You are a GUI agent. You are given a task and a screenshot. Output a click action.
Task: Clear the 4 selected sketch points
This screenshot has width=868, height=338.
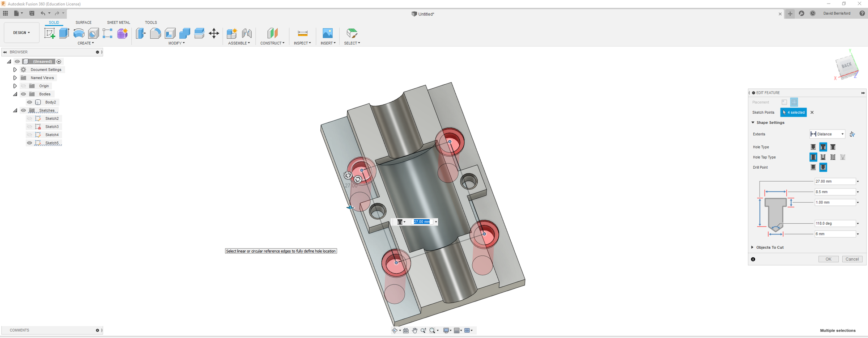coord(812,113)
